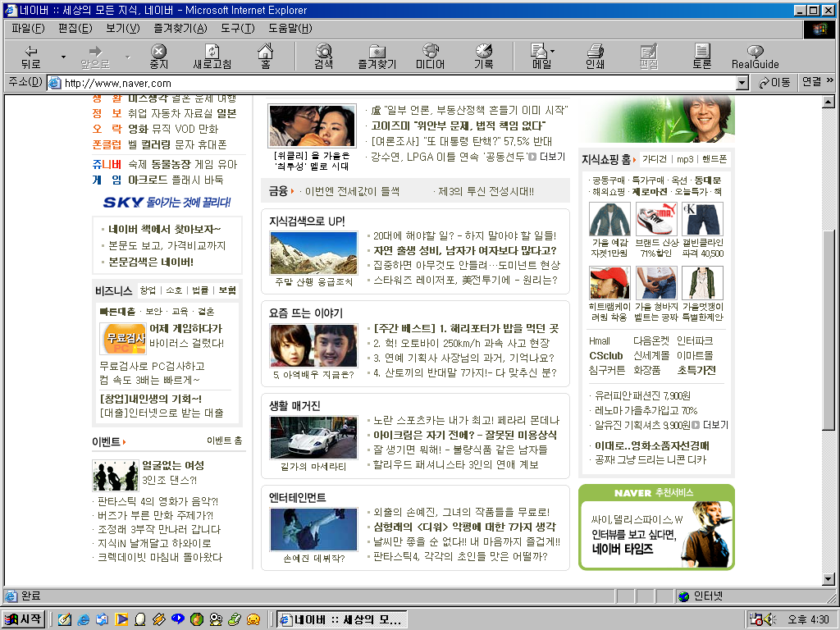The width and height of the screenshot is (840, 630).
Task: Click the Print (인쇄) toolbar icon
Action: point(596,57)
